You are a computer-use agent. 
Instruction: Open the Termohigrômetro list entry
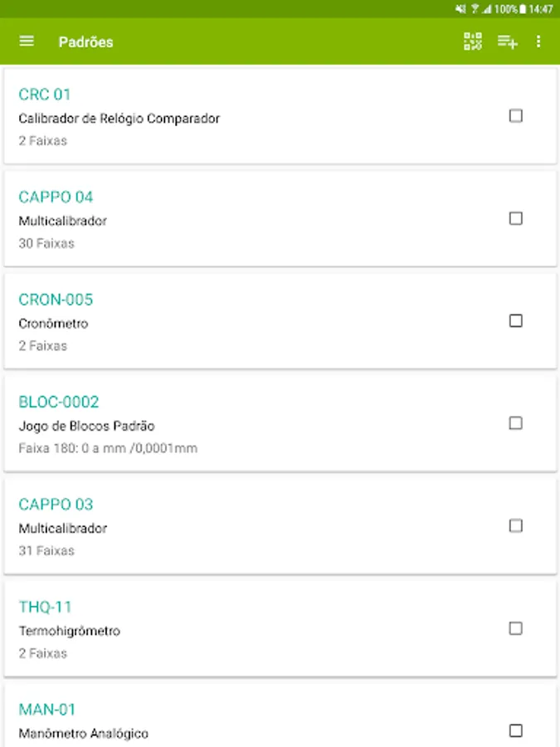[280, 628]
